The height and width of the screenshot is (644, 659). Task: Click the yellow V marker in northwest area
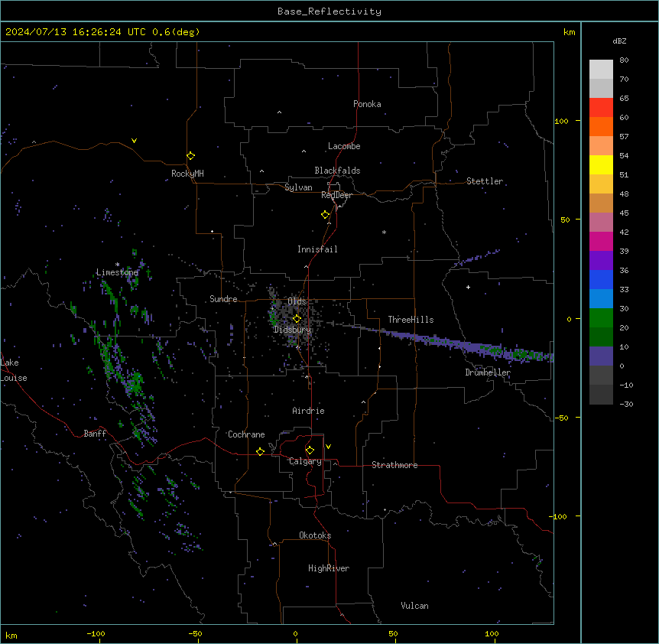[x=134, y=141]
